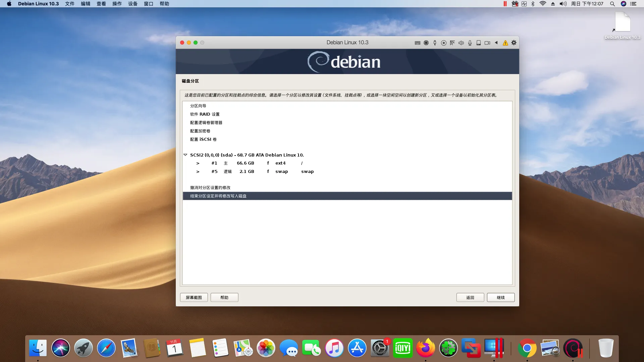The height and width of the screenshot is (362, 644).
Task: Click the volume icon in menu bar
Action: pyautogui.click(x=563, y=4)
